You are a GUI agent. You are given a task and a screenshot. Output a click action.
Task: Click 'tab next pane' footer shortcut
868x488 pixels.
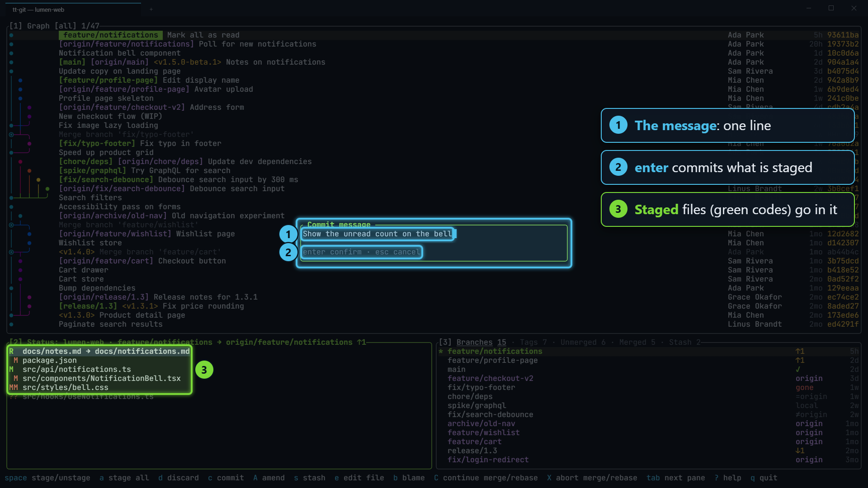point(676,478)
